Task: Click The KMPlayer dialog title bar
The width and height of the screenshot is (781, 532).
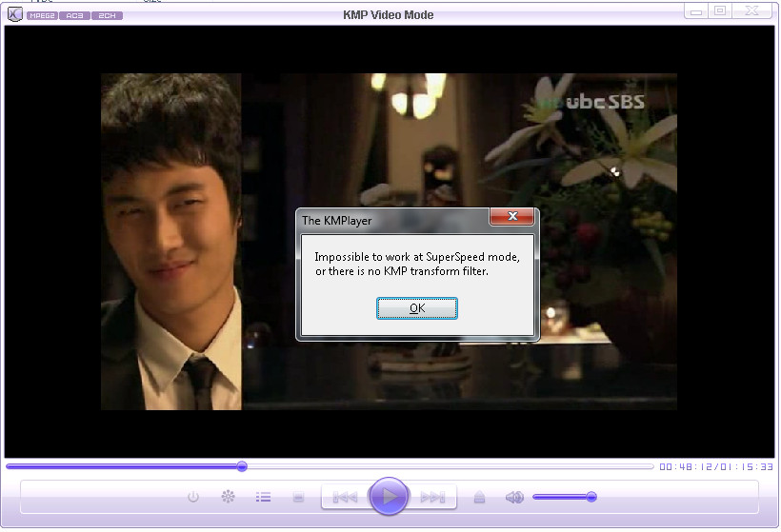Action: pyautogui.click(x=393, y=220)
